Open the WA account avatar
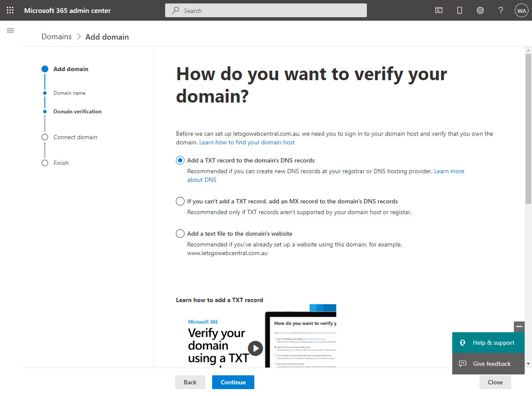532x396 pixels. [x=522, y=10]
